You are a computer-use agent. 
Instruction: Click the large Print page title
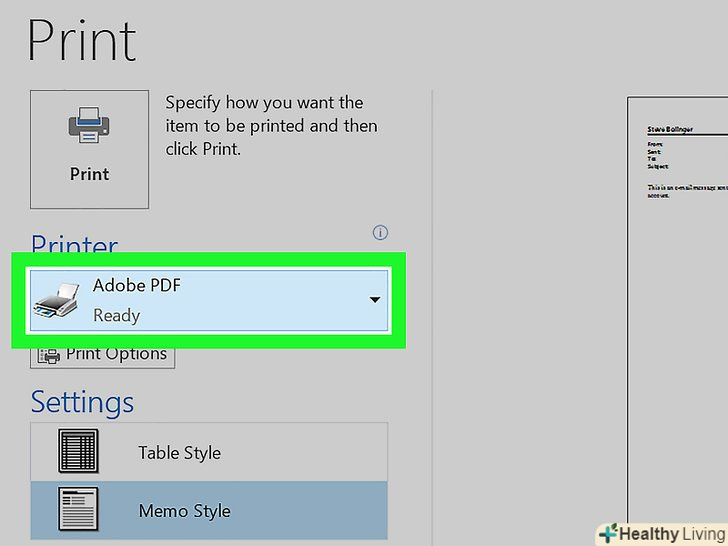pyautogui.click(x=82, y=40)
